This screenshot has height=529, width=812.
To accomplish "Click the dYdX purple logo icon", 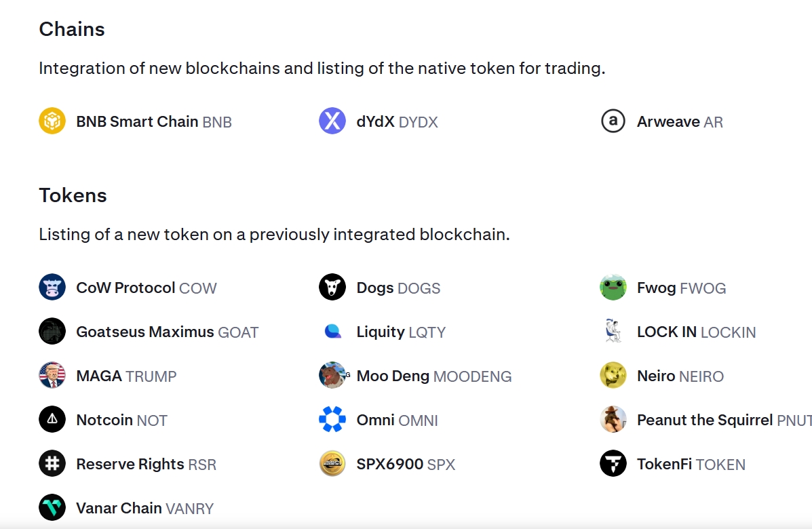I will point(332,121).
